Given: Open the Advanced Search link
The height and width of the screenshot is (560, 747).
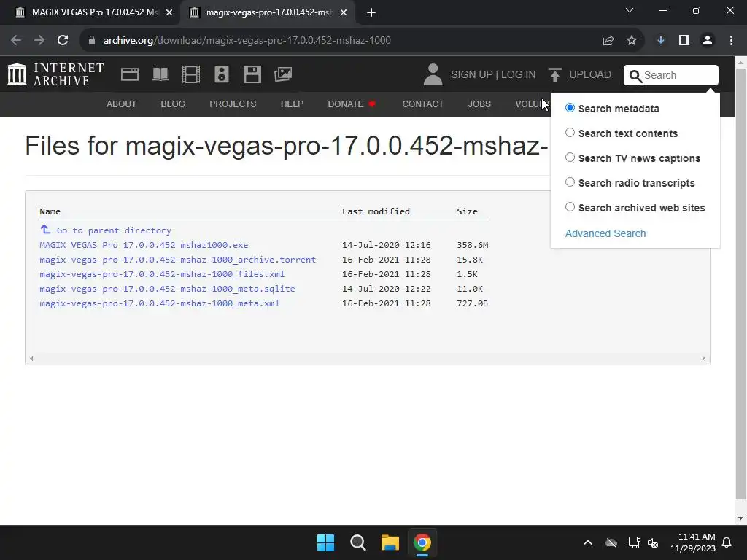Looking at the screenshot, I should 605,233.
